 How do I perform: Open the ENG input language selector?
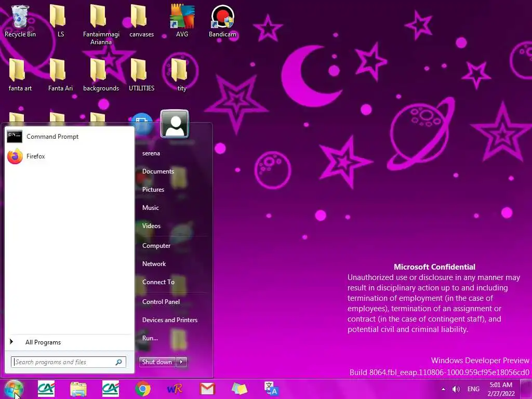coord(473,389)
